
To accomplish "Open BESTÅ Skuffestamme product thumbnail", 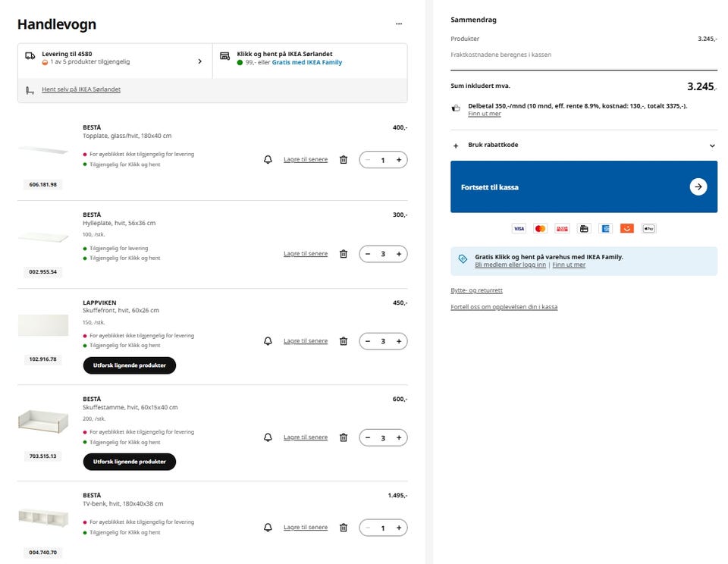I will (x=43, y=421).
